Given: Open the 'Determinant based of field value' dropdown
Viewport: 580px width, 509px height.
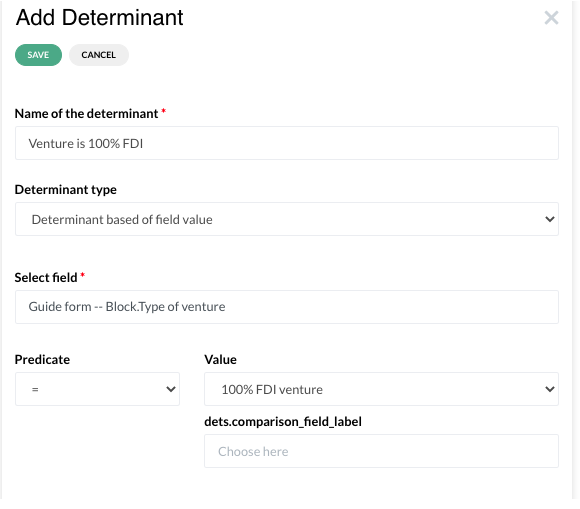Looking at the screenshot, I should tap(287, 219).
